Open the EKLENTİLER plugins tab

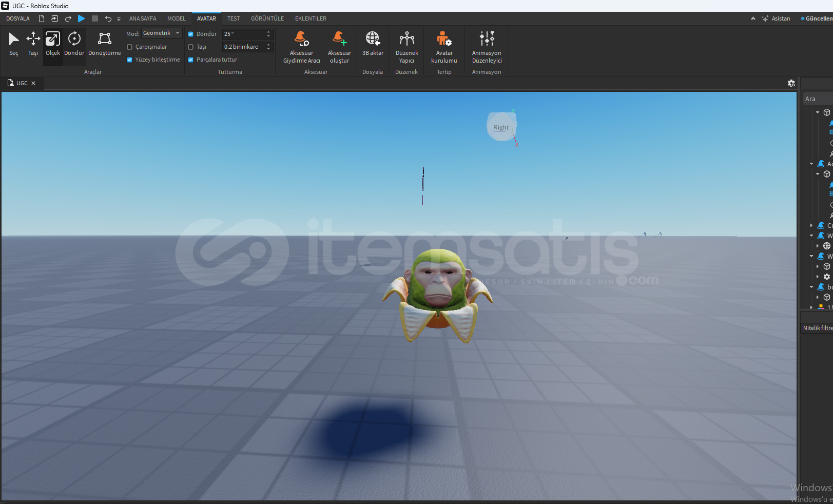[311, 18]
